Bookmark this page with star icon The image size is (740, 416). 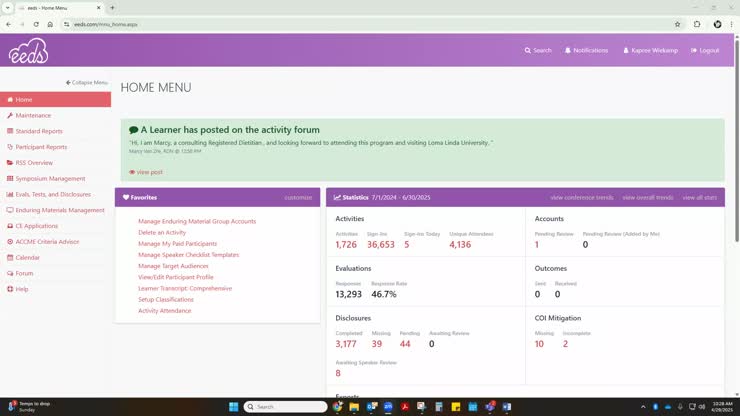[677, 24]
